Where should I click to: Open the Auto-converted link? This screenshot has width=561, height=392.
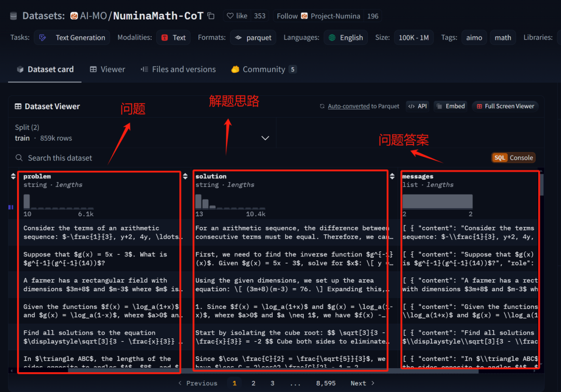(349, 106)
